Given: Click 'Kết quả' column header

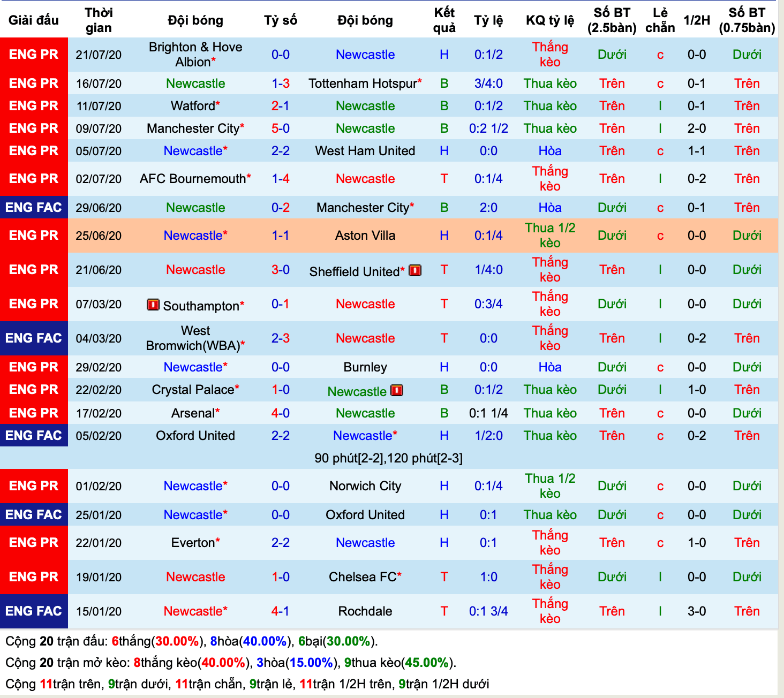Looking at the screenshot, I should 444,20.
